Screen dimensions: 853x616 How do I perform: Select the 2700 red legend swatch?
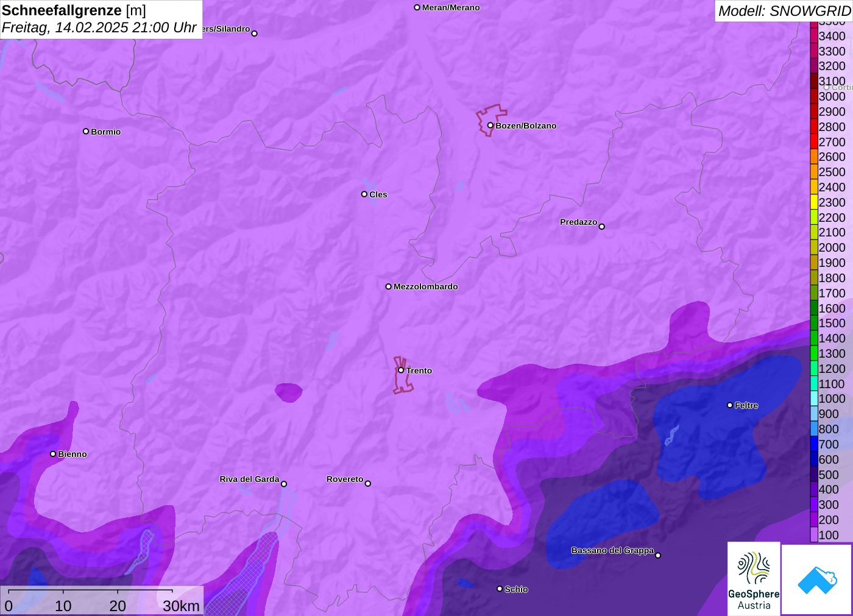[814, 142]
